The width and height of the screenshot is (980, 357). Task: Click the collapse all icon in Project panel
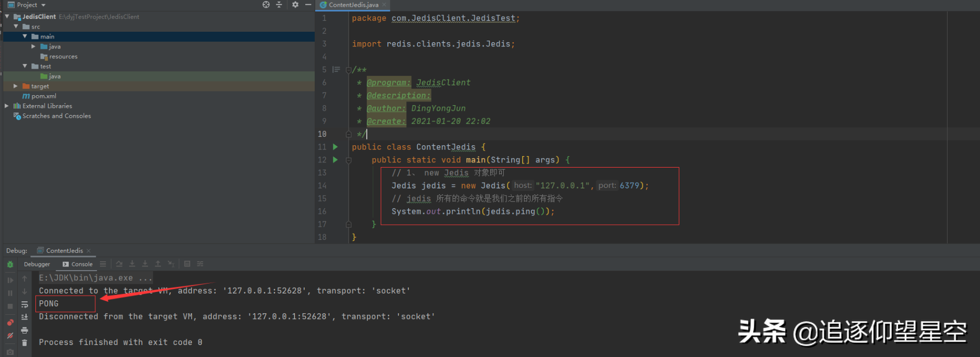click(x=279, y=5)
